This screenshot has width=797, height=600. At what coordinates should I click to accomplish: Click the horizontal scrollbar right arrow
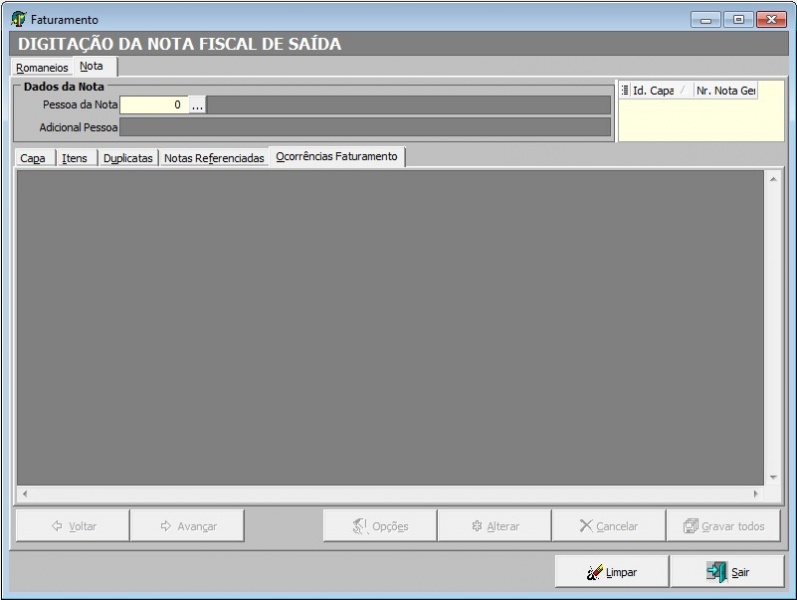pos(755,494)
